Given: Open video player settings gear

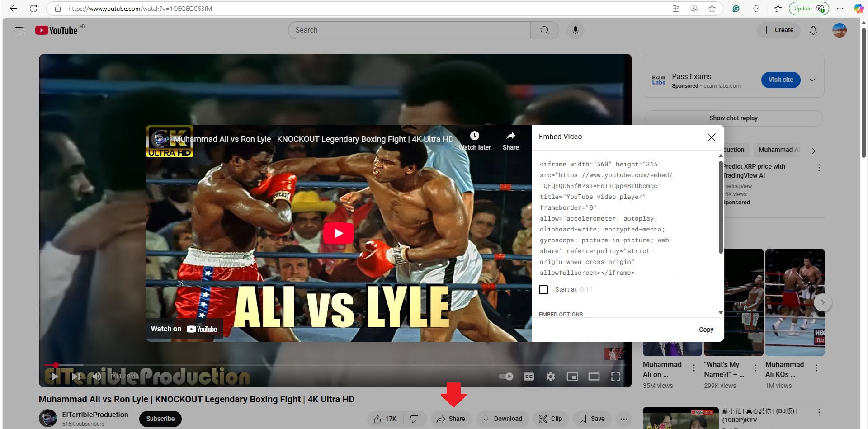Looking at the screenshot, I should pyautogui.click(x=550, y=377).
